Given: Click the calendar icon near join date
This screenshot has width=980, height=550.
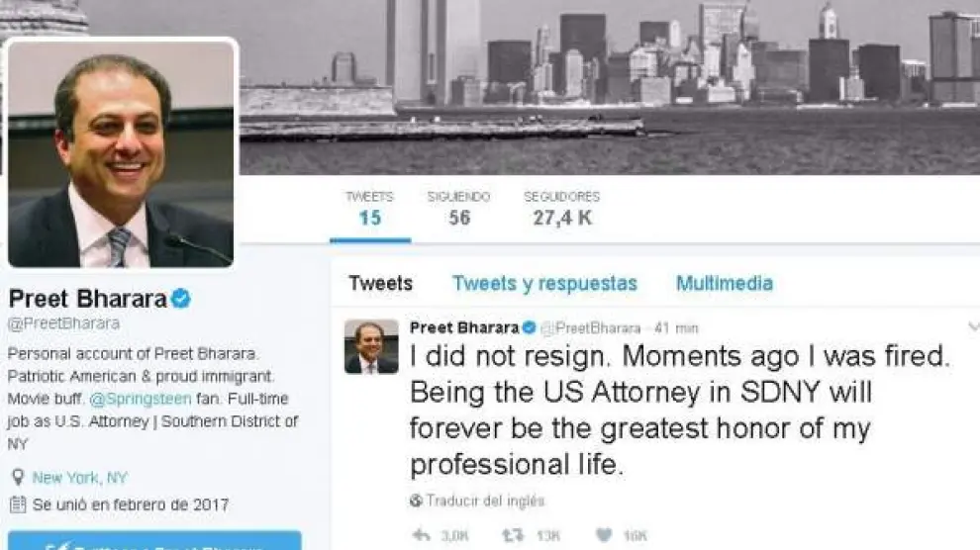Looking at the screenshot, I should pyautogui.click(x=18, y=504).
